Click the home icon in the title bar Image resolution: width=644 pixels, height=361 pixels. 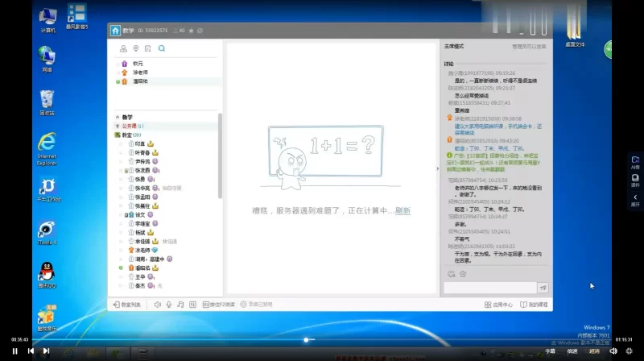coord(115,31)
